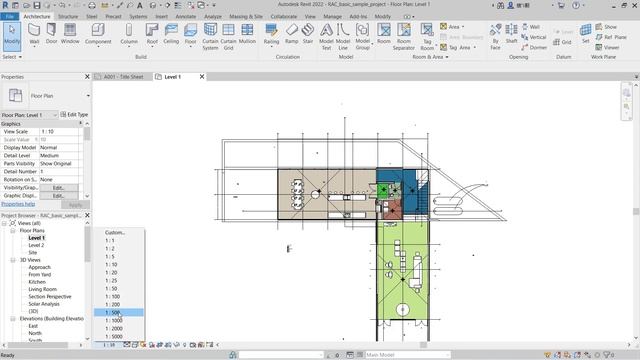Choose the Component tool

[98, 34]
